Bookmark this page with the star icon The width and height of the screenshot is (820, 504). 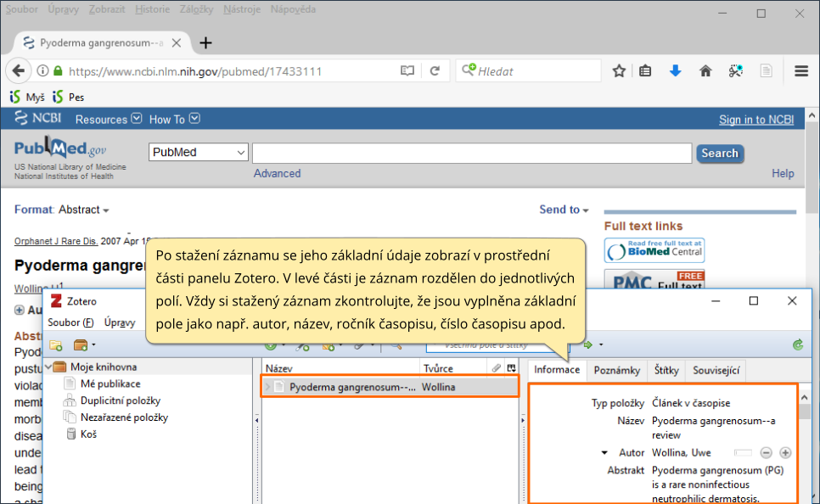click(x=619, y=71)
